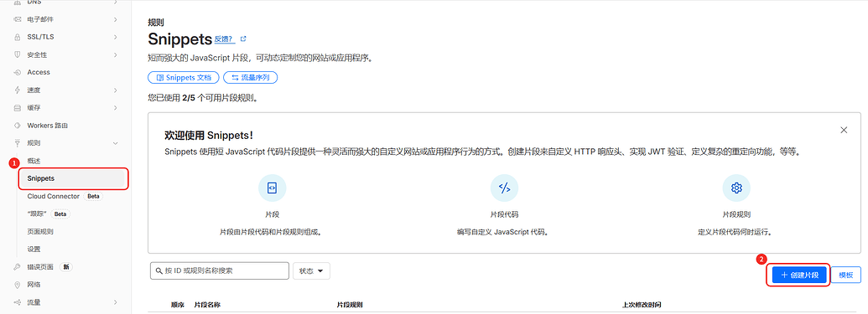
Task: Click the 片段规则 gear icon
Action: tap(736, 188)
